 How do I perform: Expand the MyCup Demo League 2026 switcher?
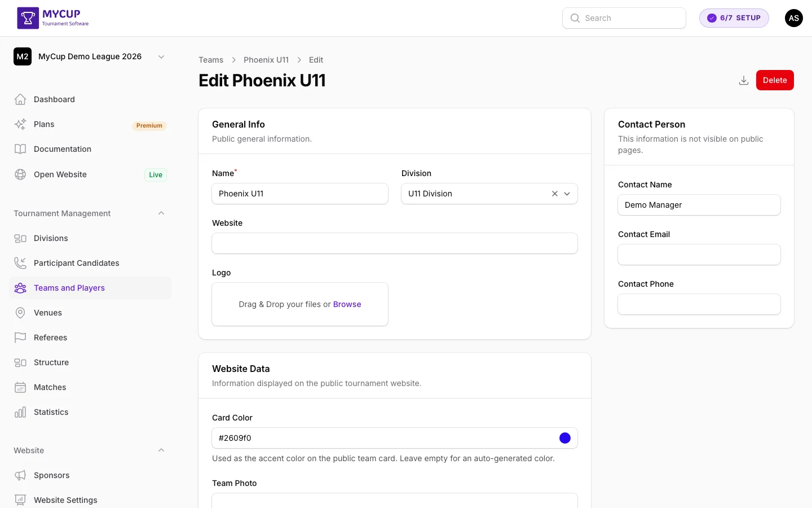(x=161, y=56)
